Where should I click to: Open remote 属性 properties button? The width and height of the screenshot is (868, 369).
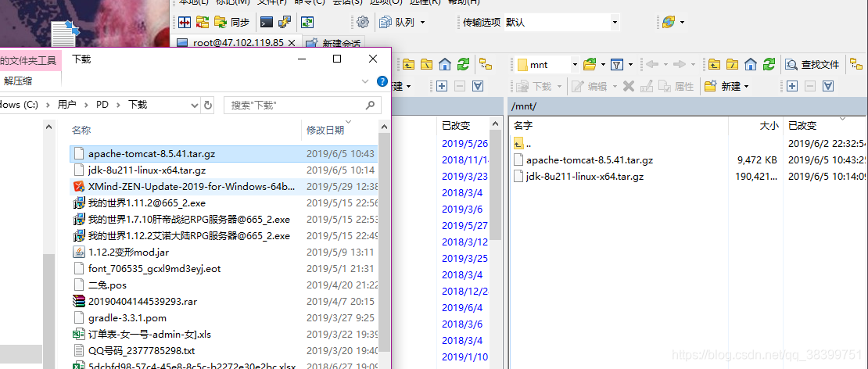click(x=676, y=86)
